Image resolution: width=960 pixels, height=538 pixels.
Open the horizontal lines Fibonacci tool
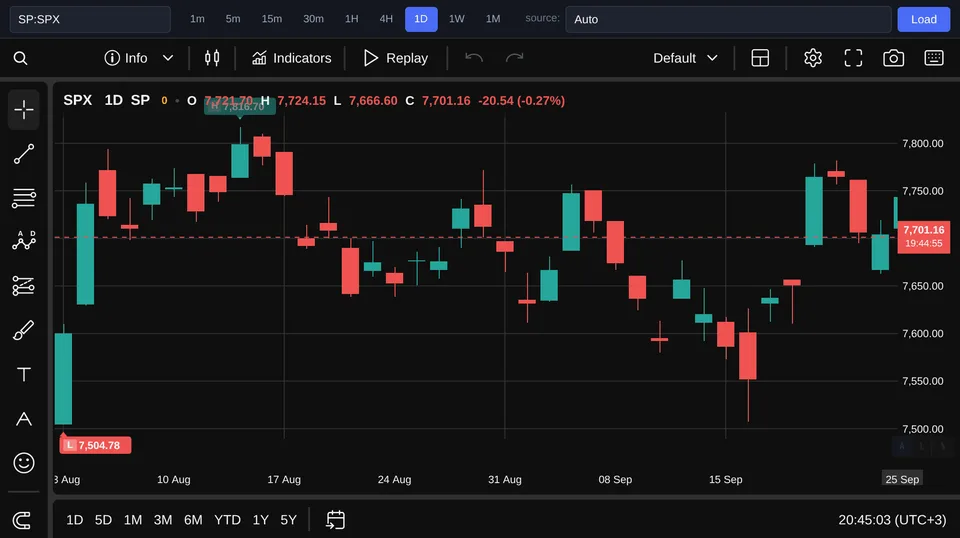point(24,198)
